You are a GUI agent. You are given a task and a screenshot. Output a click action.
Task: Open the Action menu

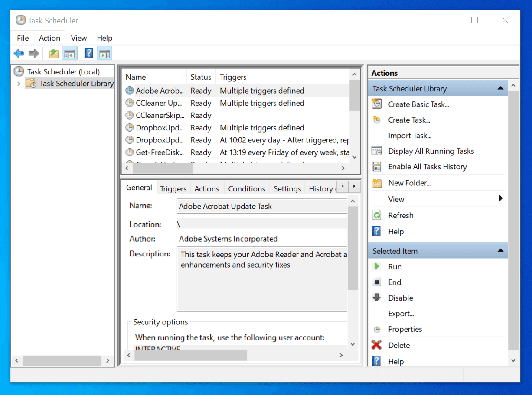pos(49,38)
